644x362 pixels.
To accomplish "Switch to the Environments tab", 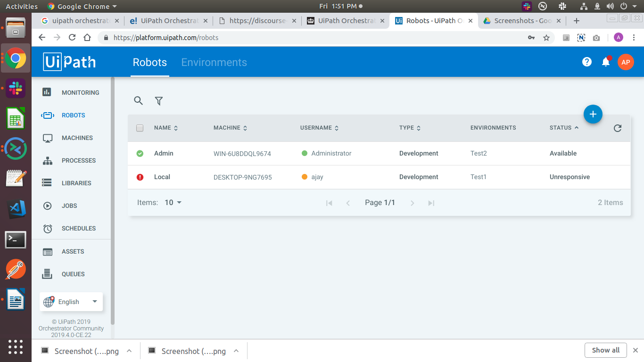I will coord(214,62).
